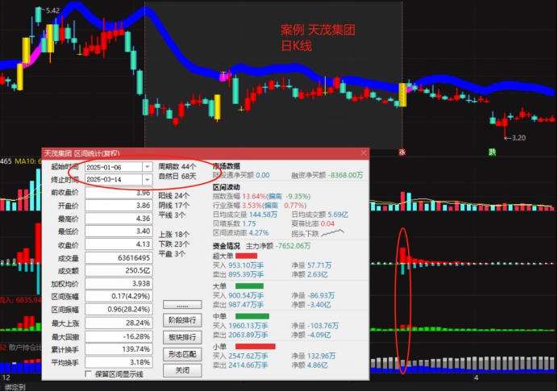558x392 pixels.
Task: Click the green 中单 bar
Action: 252,316
